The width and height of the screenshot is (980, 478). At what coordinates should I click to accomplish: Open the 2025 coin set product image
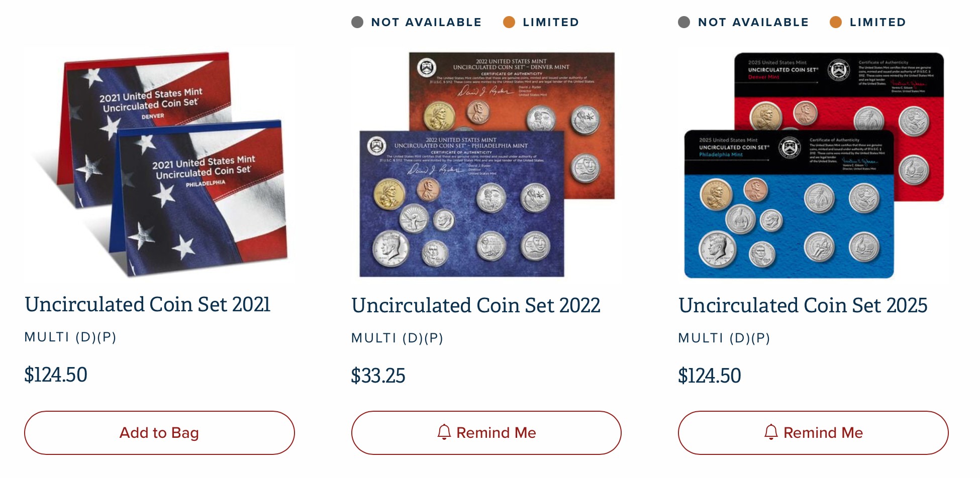click(813, 165)
